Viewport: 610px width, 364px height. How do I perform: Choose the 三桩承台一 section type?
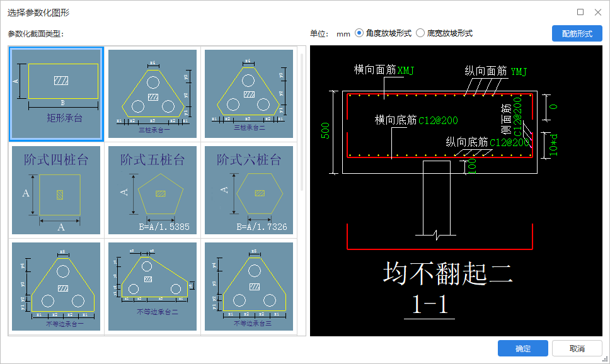pos(152,94)
